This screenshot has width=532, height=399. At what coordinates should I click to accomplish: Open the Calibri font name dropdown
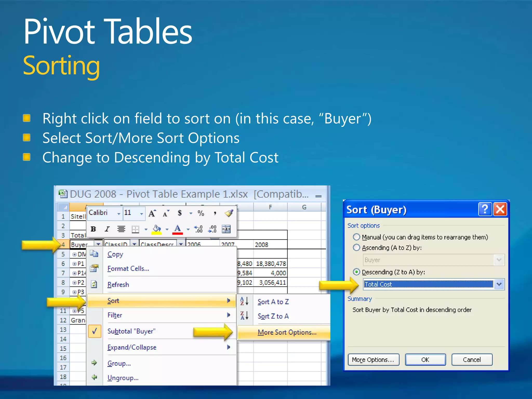point(119,214)
